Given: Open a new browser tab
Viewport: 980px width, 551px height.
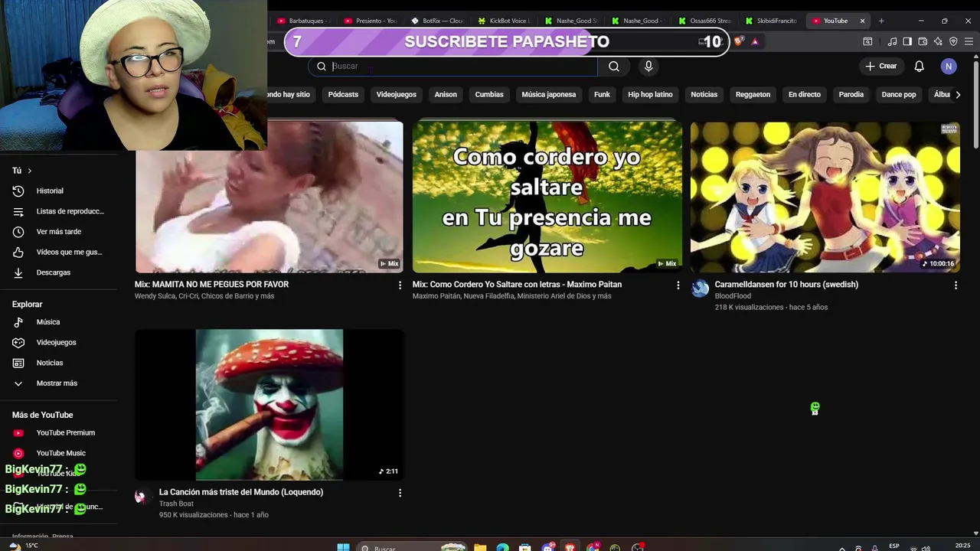Looking at the screenshot, I should click(x=881, y=21).
